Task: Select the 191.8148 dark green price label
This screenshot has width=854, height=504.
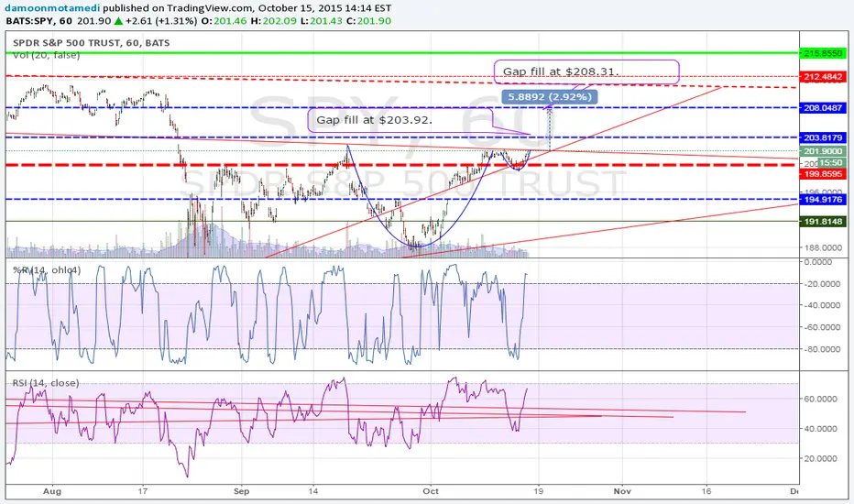Action: pyautogui.click(x=823, y=222)
